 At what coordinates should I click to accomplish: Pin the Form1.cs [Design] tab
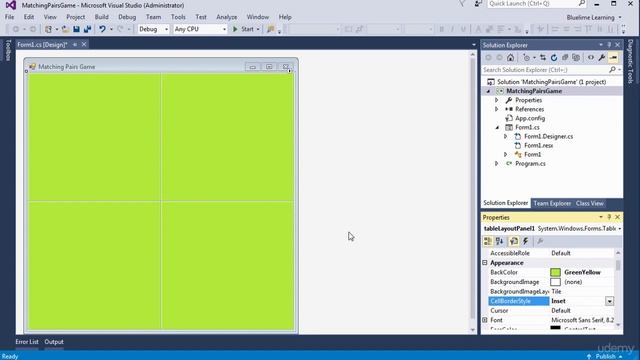[75, 44]
